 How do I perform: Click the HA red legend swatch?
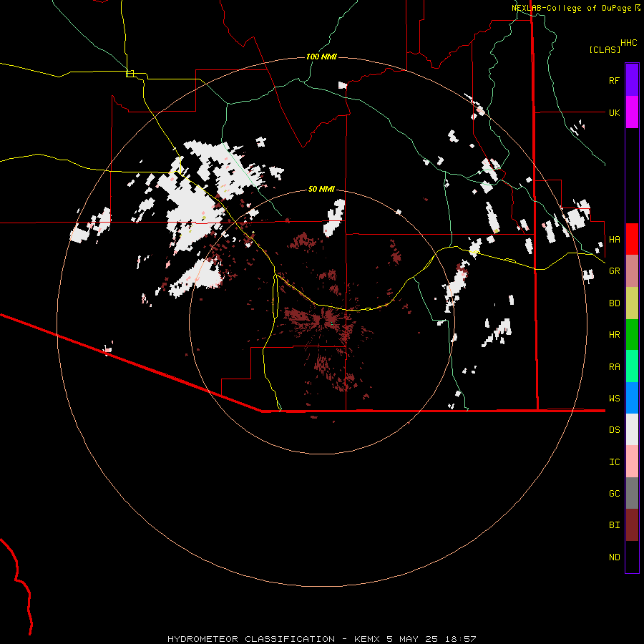coord(632,239)
